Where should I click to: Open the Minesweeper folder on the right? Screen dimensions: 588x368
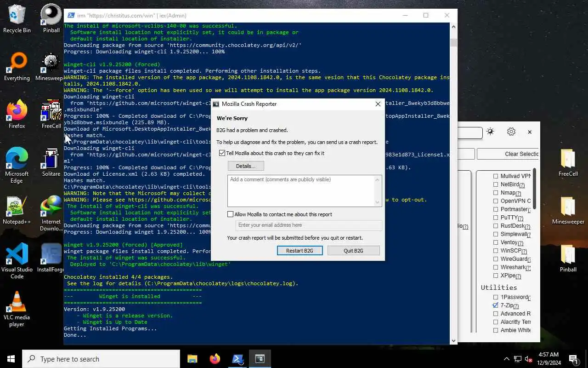pyautogui.click(x=568, y=211)
